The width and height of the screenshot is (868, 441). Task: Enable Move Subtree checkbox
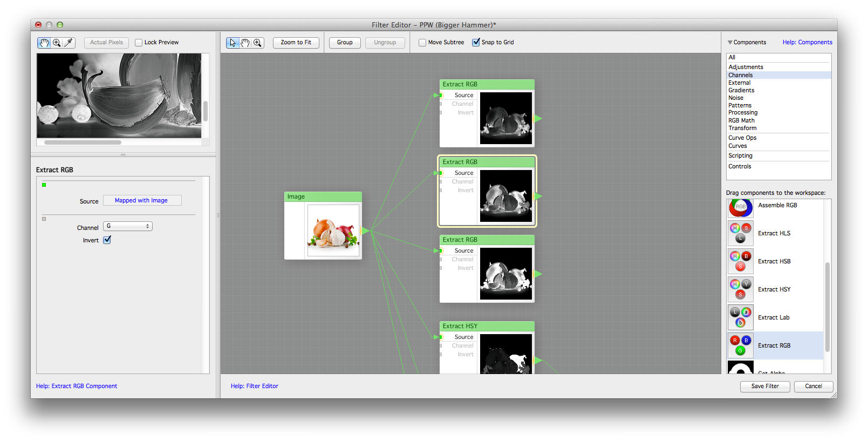tap(422, 43)
